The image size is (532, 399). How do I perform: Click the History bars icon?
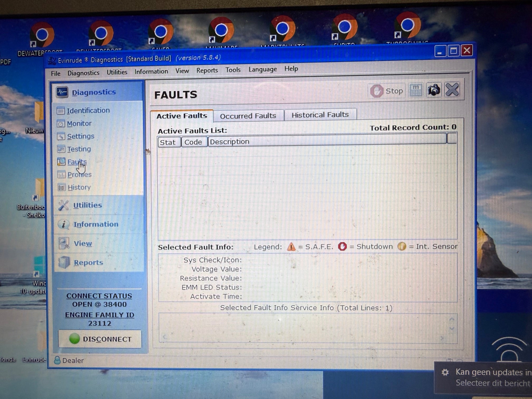pos(61,187)
